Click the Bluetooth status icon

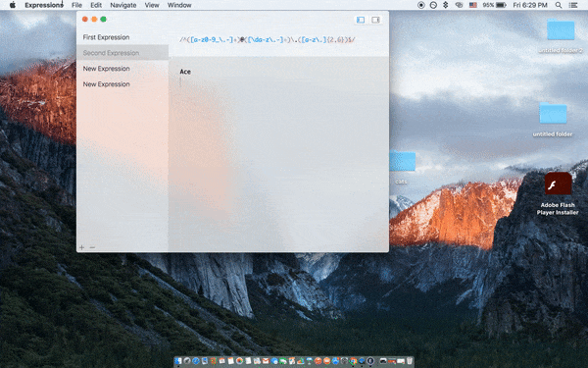[446, 5]
